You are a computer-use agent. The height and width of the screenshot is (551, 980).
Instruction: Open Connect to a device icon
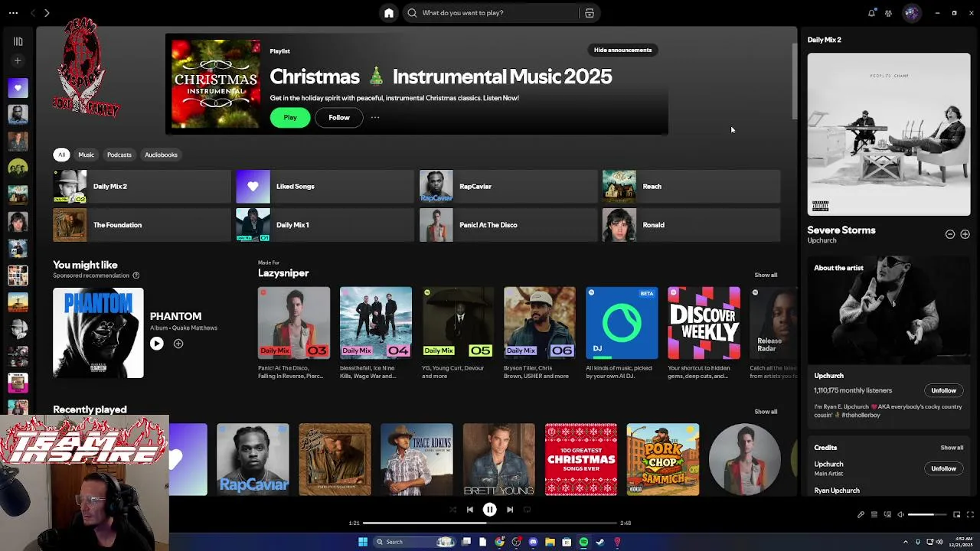[x=887, y=515]
